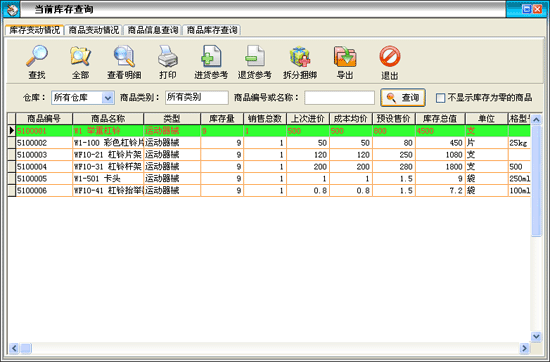Screen dimensions: 550x362
Task: Click horizontal scrollbar left arrow
Action: click(14, 348)
